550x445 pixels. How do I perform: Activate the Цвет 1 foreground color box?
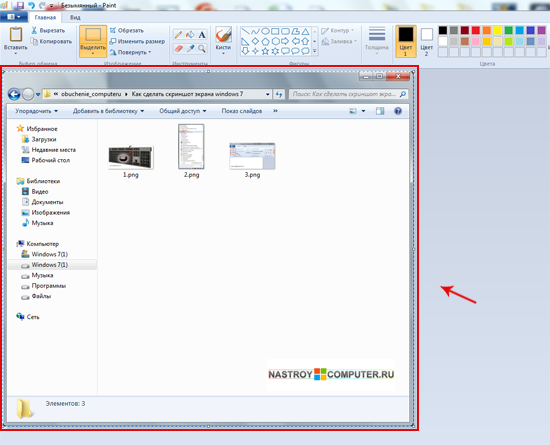click(406, 41)
